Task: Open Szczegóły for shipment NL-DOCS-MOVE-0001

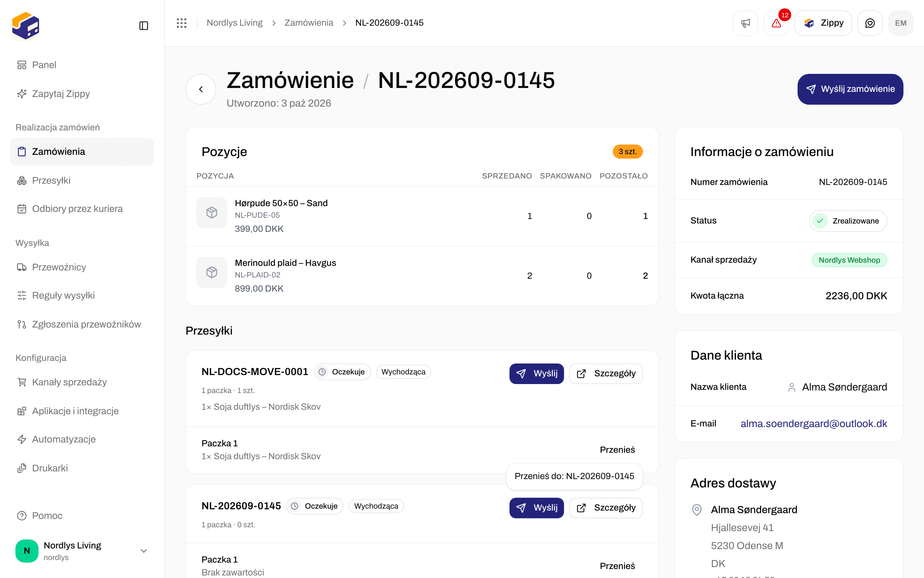Action: click(606, 373)
